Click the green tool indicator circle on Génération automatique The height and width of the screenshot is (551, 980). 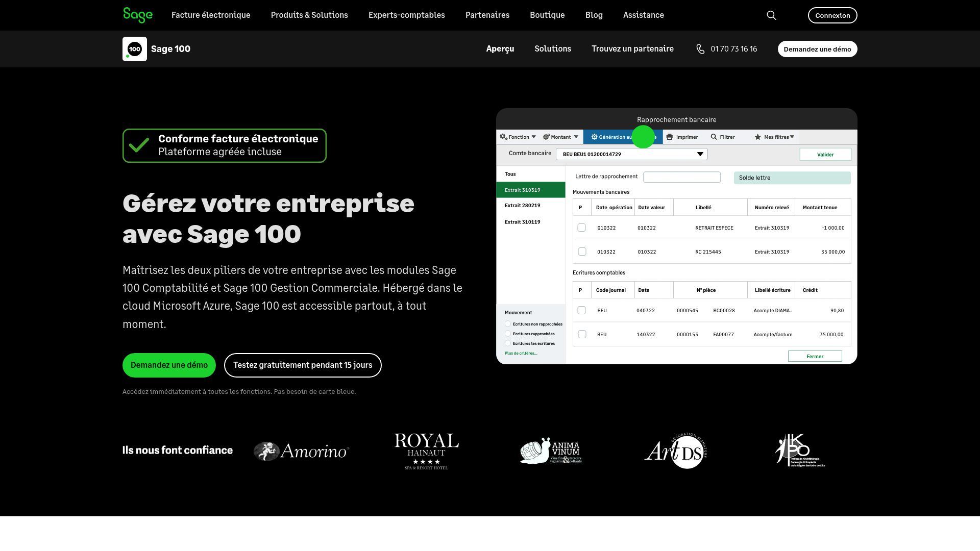click(643, 137)
